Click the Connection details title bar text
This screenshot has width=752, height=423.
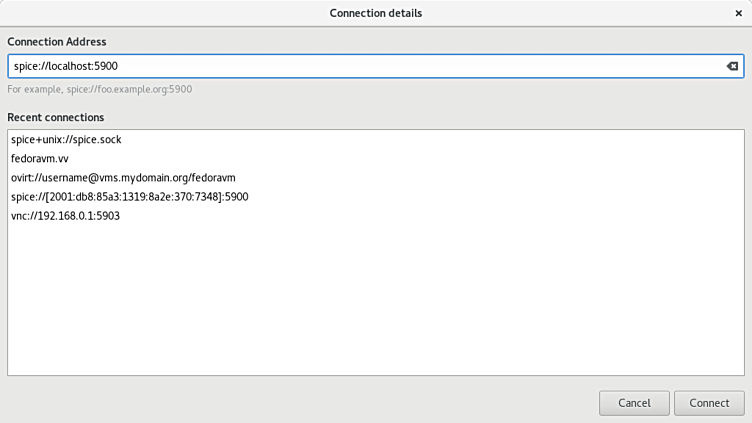click(x=375, y=13)
